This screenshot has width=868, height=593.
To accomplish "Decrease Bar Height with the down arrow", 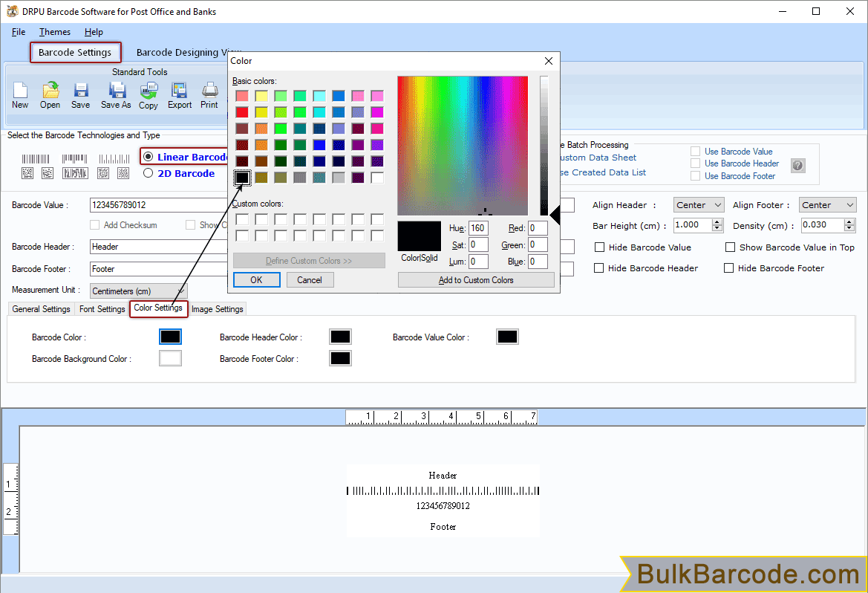I will click(x=717, y=228).
